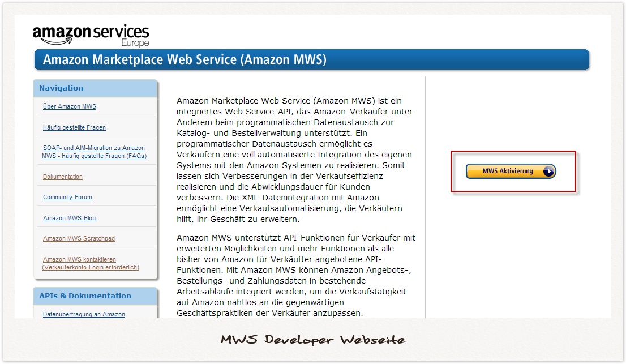
Task: Click the arrow icon inside MWS Aktivierung button
Action: 548,170
